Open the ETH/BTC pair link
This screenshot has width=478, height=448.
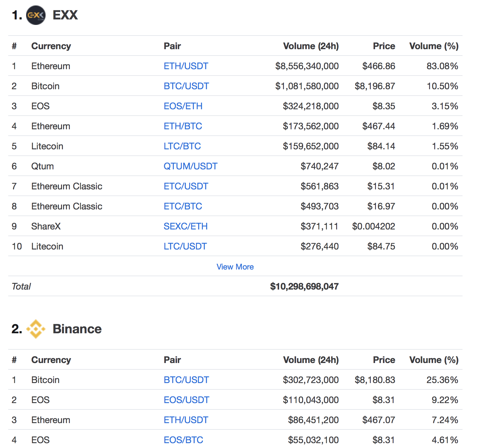pos(183,126)
